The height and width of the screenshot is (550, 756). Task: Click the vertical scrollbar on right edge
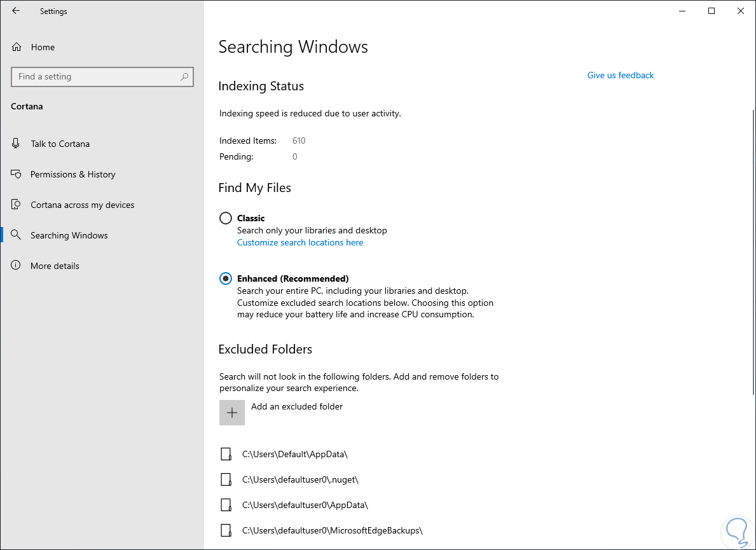(753, 254)
